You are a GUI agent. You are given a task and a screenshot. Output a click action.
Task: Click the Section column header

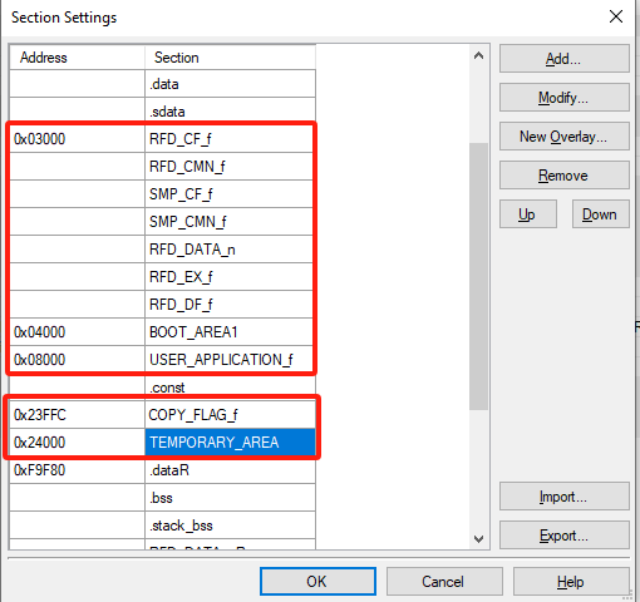coord(230,58)
